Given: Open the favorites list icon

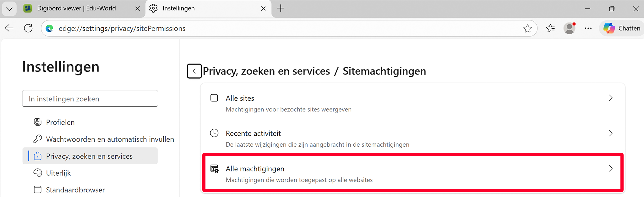Looking at the screenshot, I should point(550,28).
